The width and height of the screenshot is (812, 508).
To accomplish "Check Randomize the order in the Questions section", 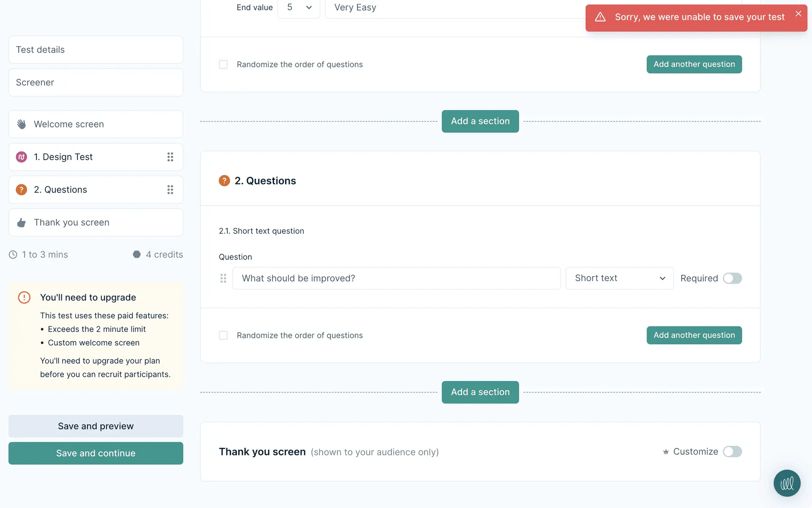I will [x=223, y=335].
